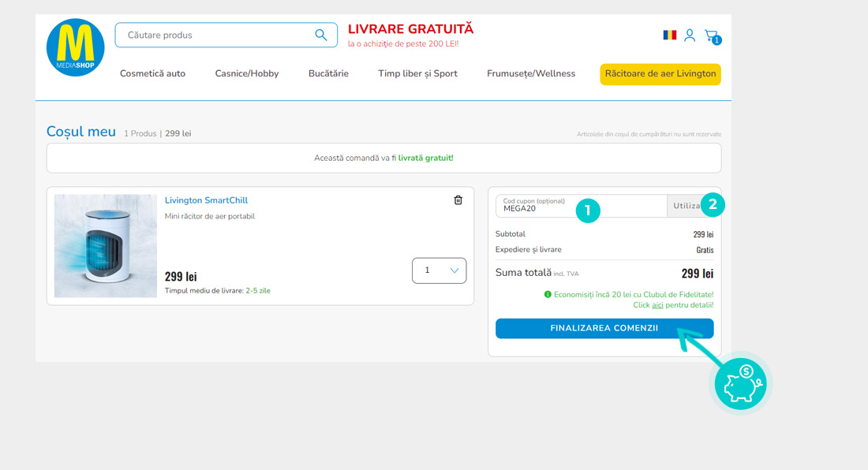868x470 pixels.
Task: Click the LIVRARE GRATUITĂ banner text
Action: click(x=411, y=28)
